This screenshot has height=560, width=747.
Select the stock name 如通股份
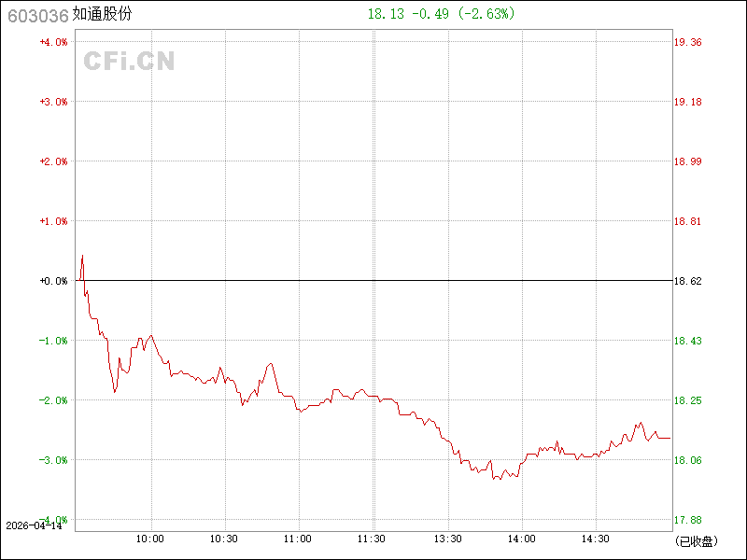103,15
